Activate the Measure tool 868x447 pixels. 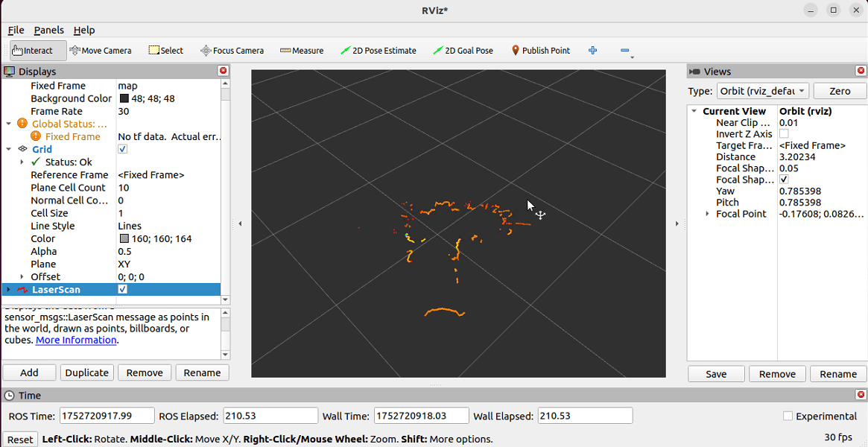pos(302,51)
